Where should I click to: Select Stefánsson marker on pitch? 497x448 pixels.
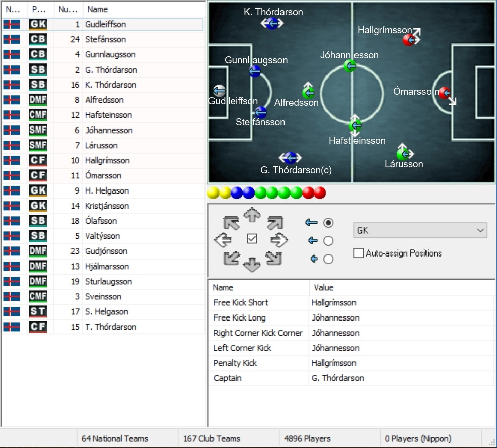coord(260,112)
